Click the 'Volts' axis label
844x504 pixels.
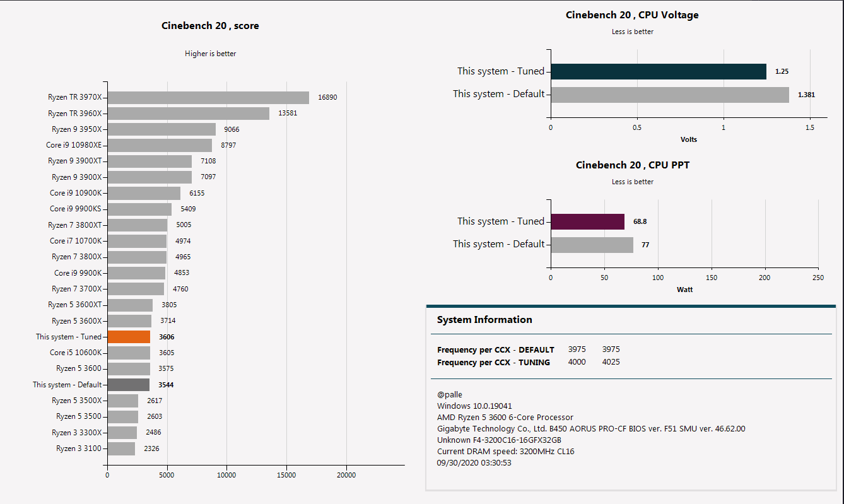689,139
